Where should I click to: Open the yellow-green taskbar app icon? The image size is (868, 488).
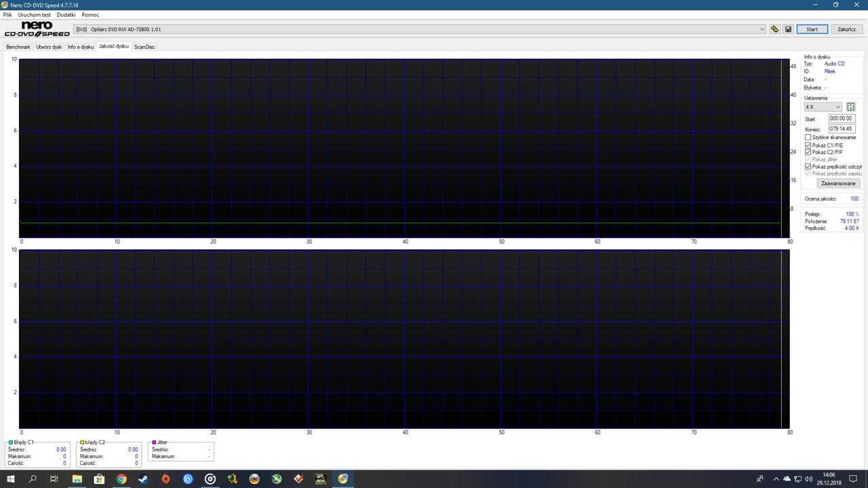[x=232, y=479]
